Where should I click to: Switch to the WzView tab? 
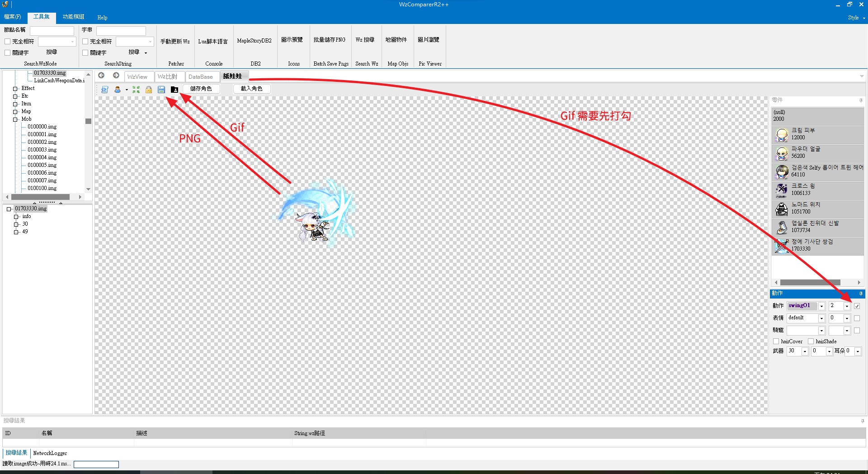(137, 76)
